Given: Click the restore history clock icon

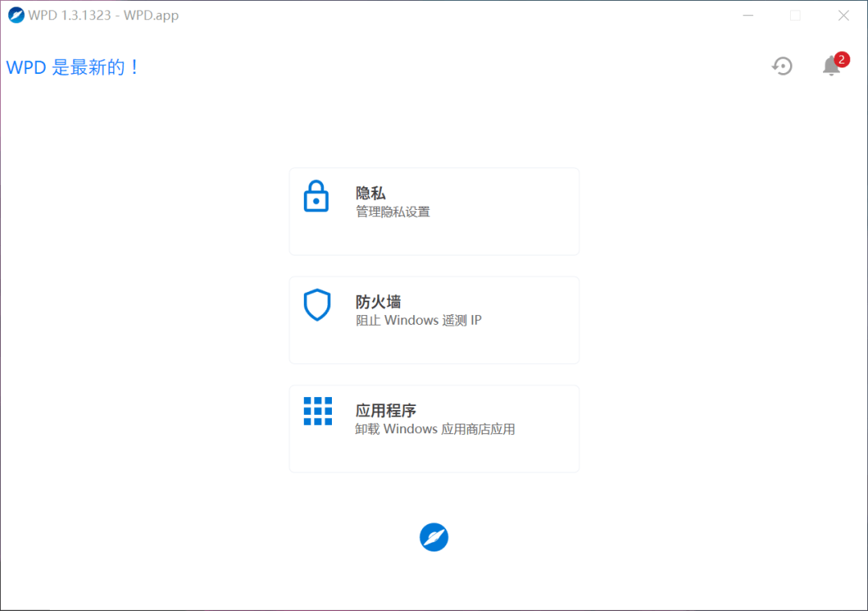Looking at the screenshot, I should click(782, 66).
